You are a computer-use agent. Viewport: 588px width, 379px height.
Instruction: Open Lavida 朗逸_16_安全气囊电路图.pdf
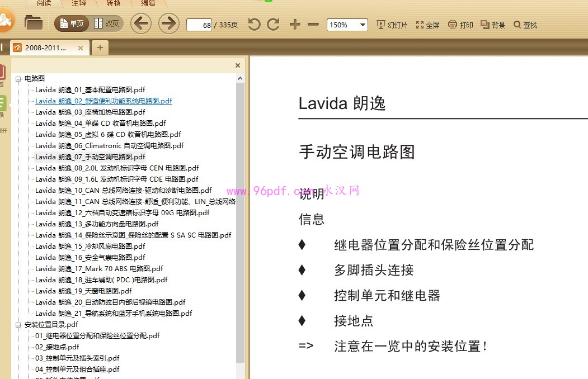click(90, 258)
